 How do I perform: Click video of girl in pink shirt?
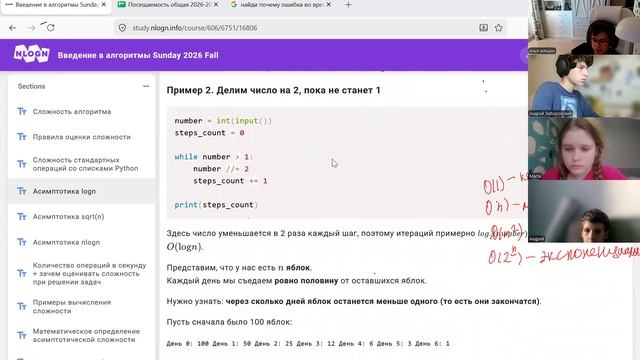click(x=584, y=149)
